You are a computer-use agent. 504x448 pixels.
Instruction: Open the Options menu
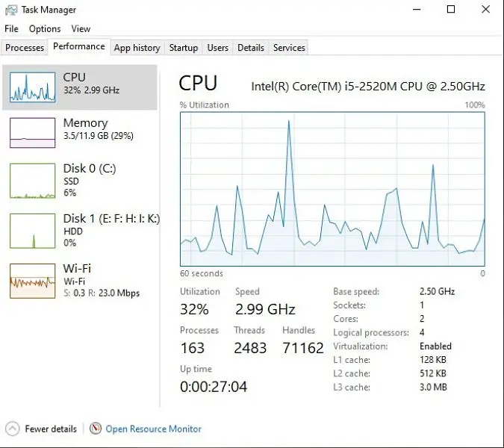point(45,29)
